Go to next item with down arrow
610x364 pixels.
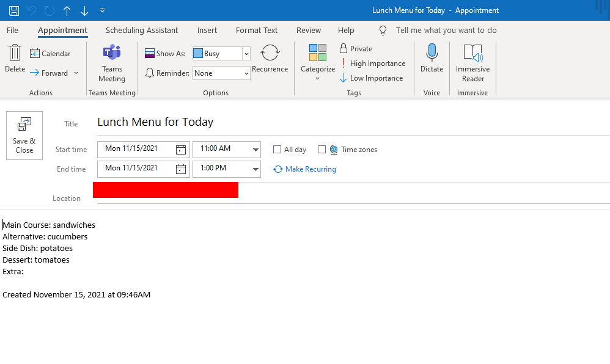[x=84, y=10]
